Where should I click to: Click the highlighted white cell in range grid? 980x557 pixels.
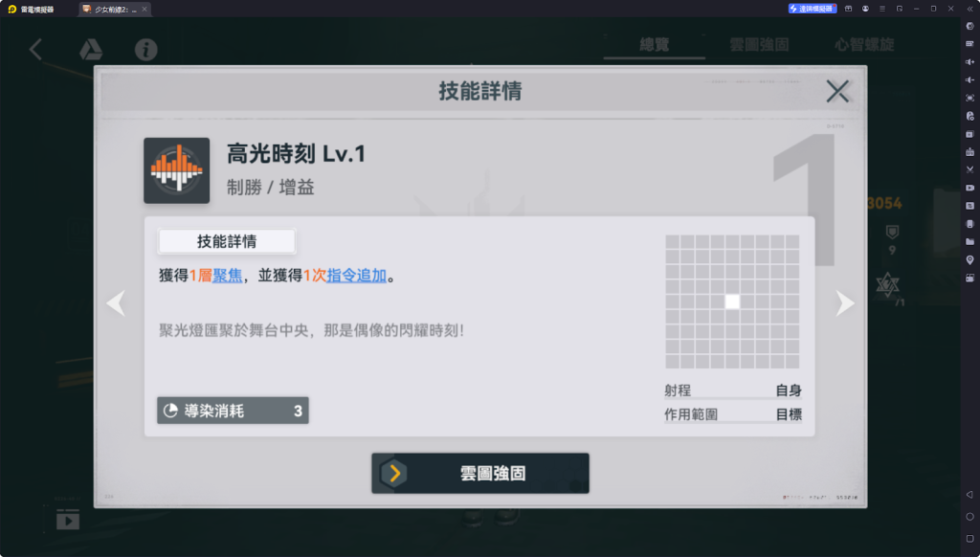click(732, 301)
